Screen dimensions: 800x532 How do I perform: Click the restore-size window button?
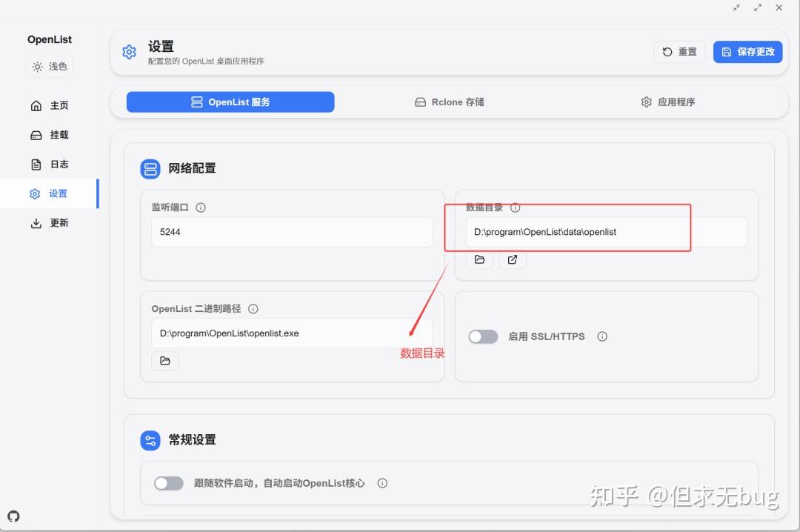pyautogui.click(x=736, y=7)
